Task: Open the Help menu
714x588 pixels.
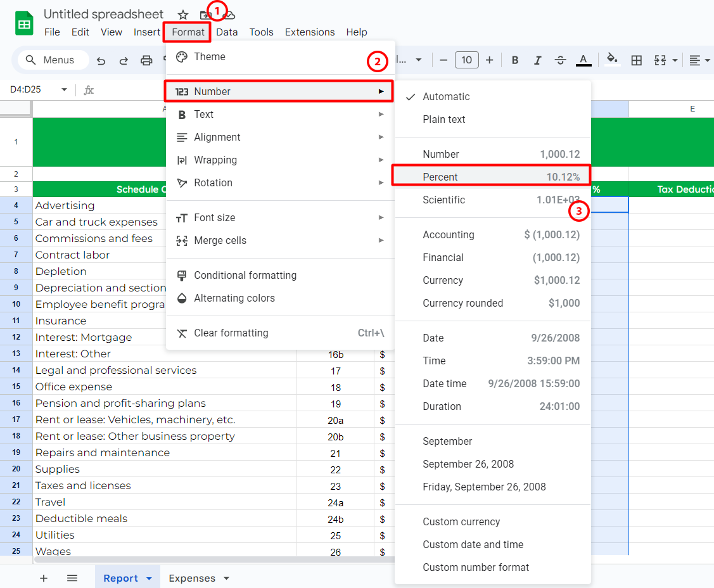Action: (357, 32)
